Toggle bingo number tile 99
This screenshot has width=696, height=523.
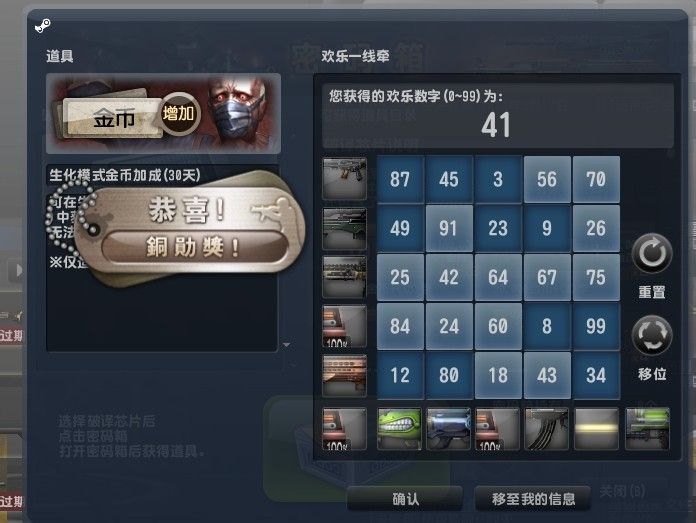click(596, 326)
